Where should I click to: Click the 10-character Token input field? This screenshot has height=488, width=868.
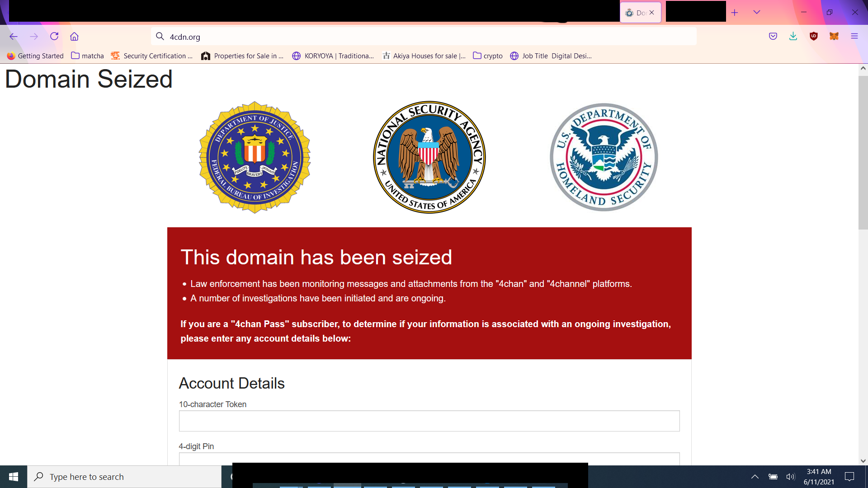pos(429,421)
